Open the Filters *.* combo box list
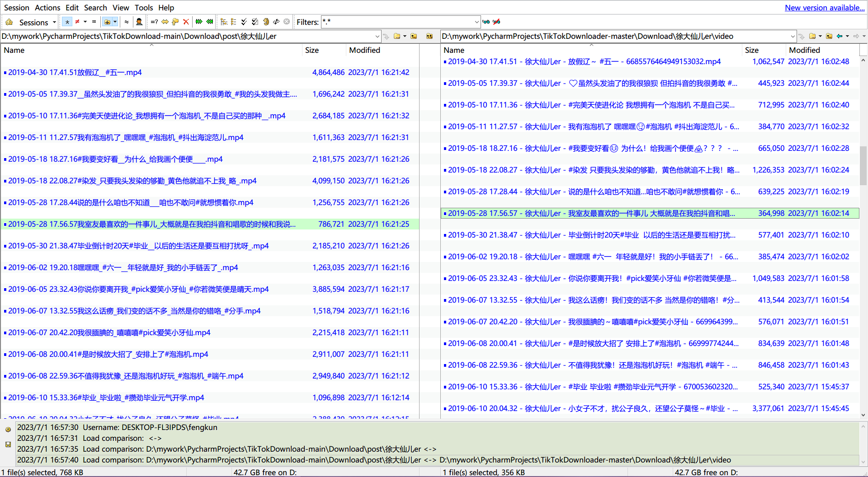The image size is (868, 477). click(x=476, y=22)
